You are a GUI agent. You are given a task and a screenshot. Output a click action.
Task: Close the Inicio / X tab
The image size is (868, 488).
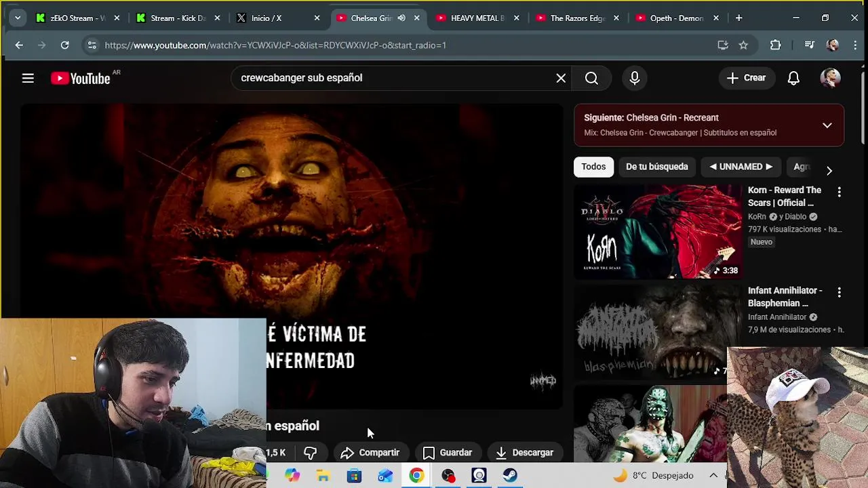pos(317,18)
